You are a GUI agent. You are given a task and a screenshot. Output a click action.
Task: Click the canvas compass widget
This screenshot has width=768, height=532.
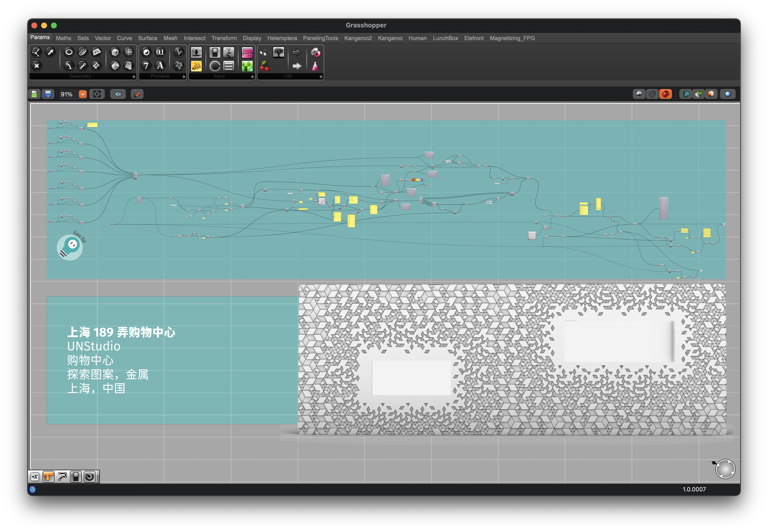[725, 469]
